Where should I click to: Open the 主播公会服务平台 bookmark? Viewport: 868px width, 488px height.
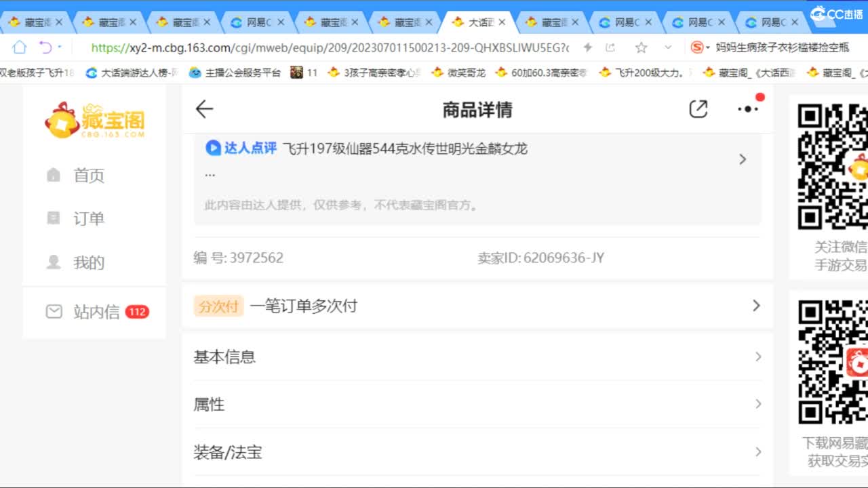(x=235, y=73)
